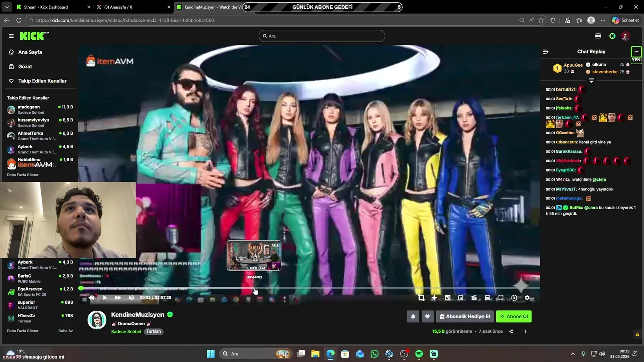The height and width of the screenshot is (362, 644).
Task: Toggle notifications bell for KendineMuzisyen
Action: (413, 316)
